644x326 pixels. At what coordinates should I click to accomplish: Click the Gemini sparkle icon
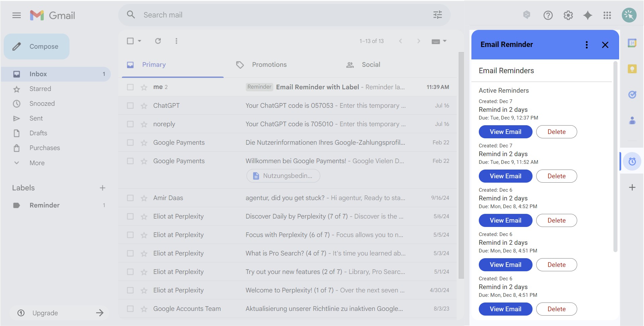point(588,15)
